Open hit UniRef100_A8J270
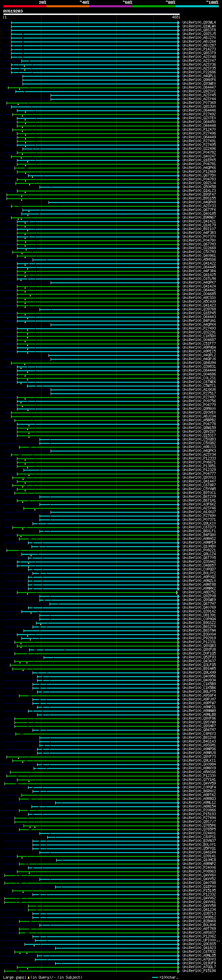The height and width of the screenshot is (980, 222). [199, 38]
